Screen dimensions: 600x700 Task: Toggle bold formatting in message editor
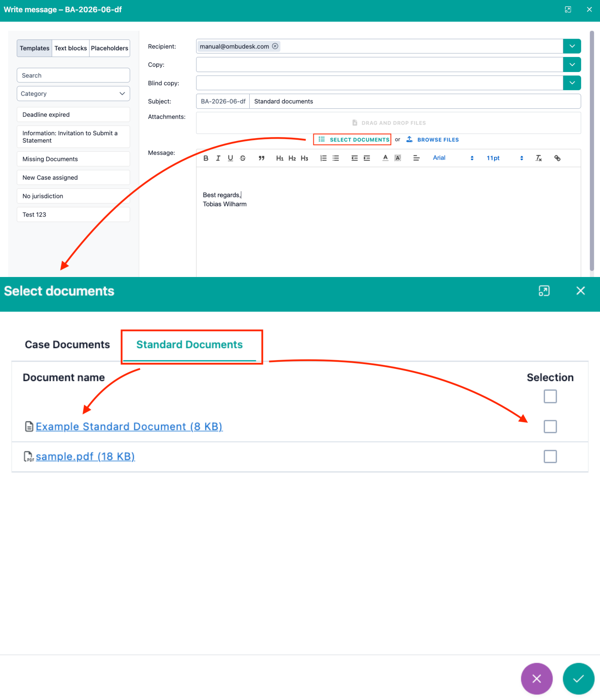(206, 158)
